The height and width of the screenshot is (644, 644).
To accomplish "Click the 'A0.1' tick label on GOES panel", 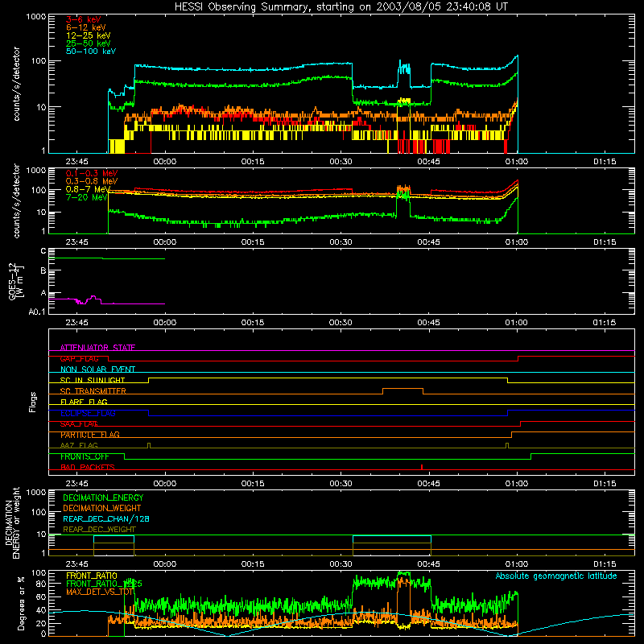I will (x=37, y=312).
